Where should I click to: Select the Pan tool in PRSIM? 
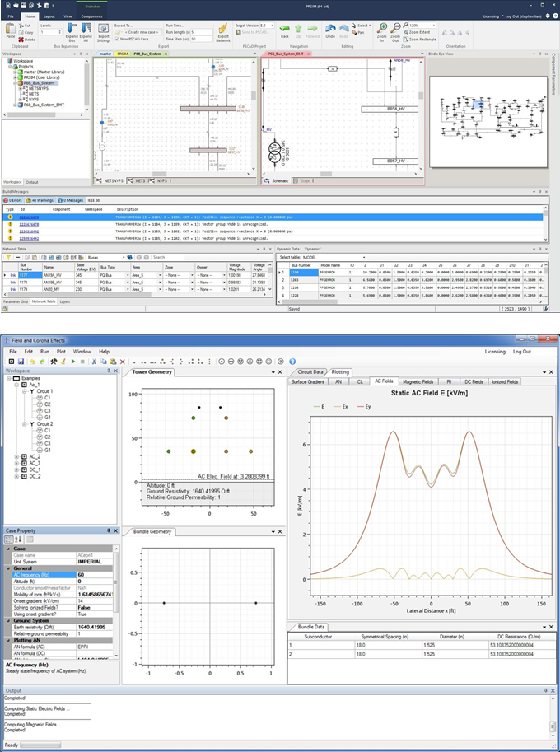click(358, 33)
